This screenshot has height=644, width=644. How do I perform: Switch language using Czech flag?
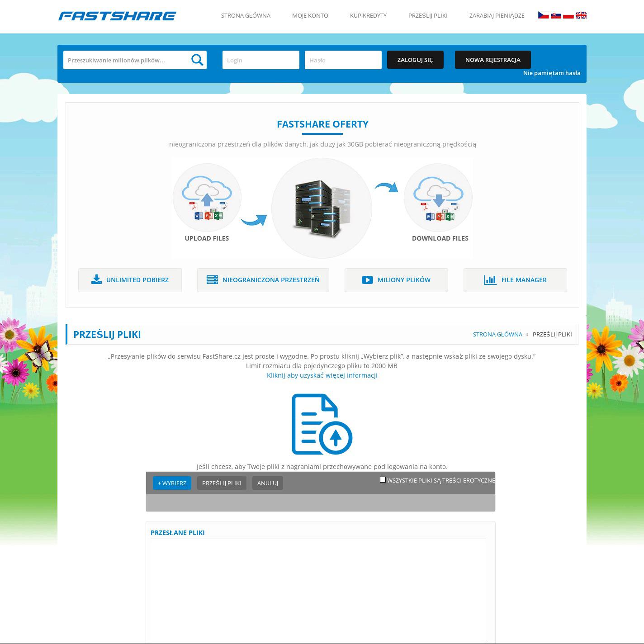click(x=543, y=15)
